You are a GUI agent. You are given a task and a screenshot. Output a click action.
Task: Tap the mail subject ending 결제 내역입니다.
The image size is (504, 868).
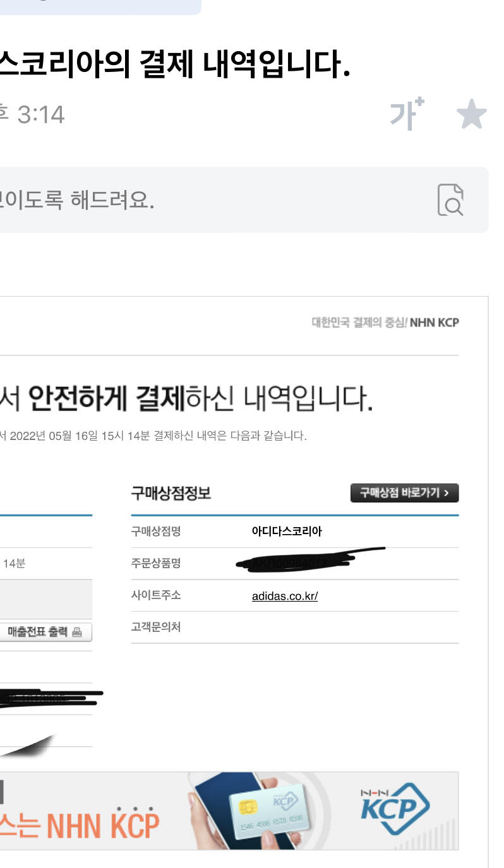coord(175,64)
